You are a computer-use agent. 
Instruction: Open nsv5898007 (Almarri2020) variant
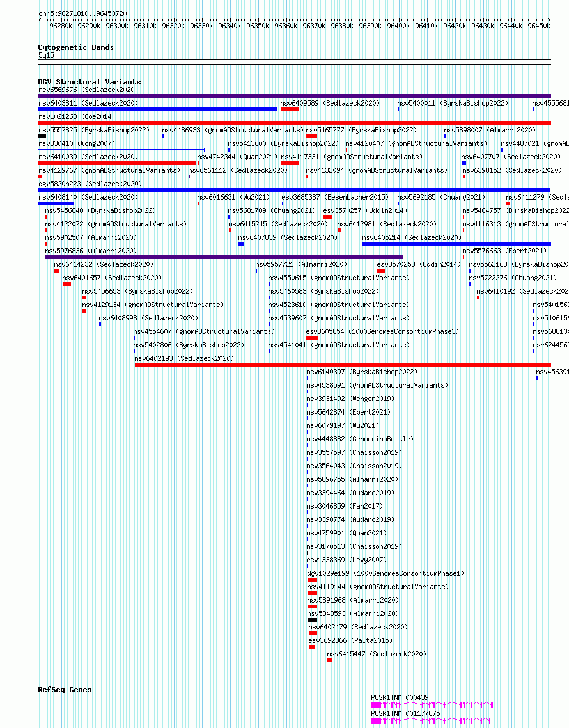(x=490, y=130)
